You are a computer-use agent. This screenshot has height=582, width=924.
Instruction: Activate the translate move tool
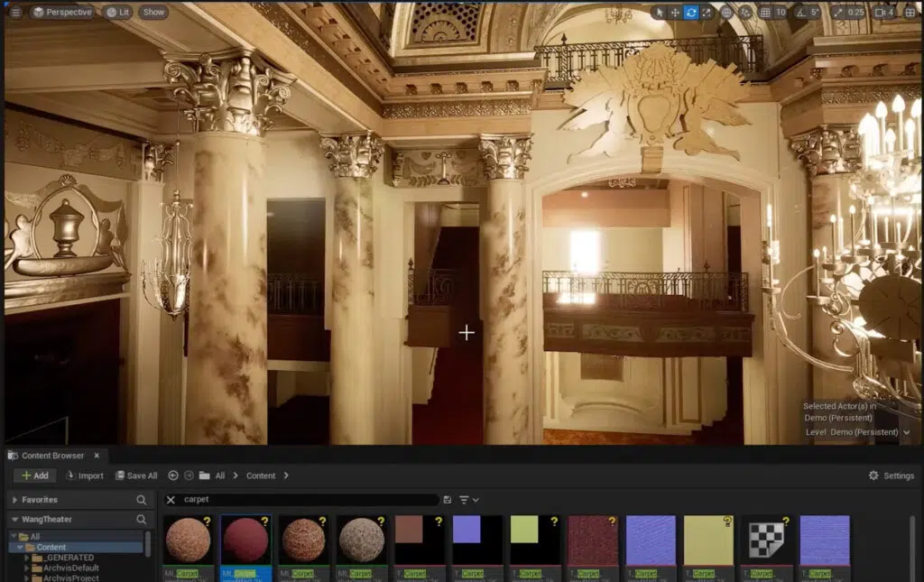pos(675,13)
